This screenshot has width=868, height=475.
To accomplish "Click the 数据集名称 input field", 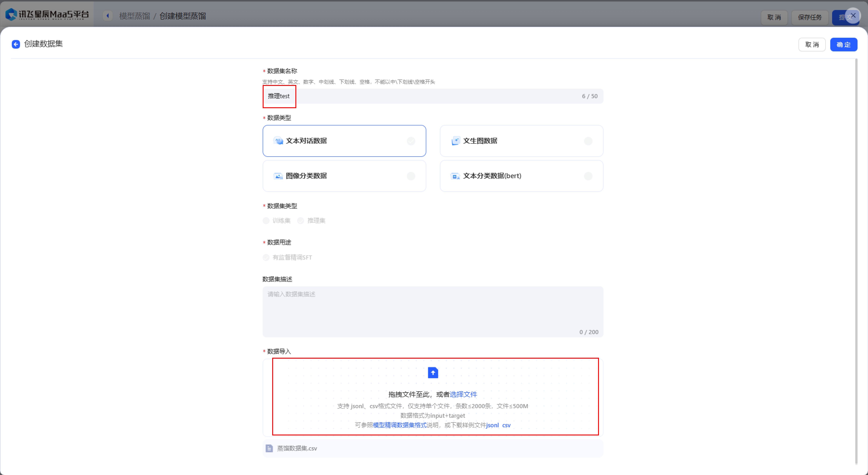I will 433,96.
